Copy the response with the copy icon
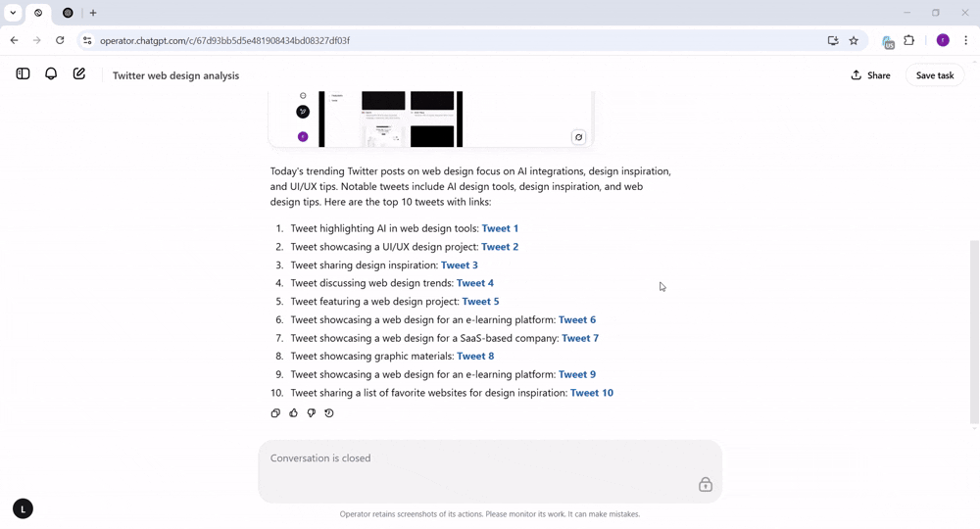Screen dimensions: 980x529 (275, 412)
